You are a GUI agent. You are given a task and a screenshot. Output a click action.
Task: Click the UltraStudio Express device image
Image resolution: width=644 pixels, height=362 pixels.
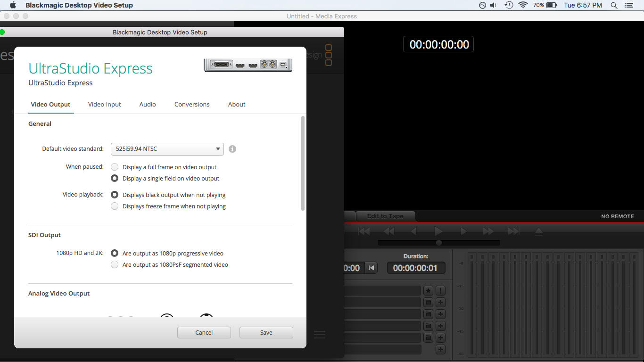(248, 65)
